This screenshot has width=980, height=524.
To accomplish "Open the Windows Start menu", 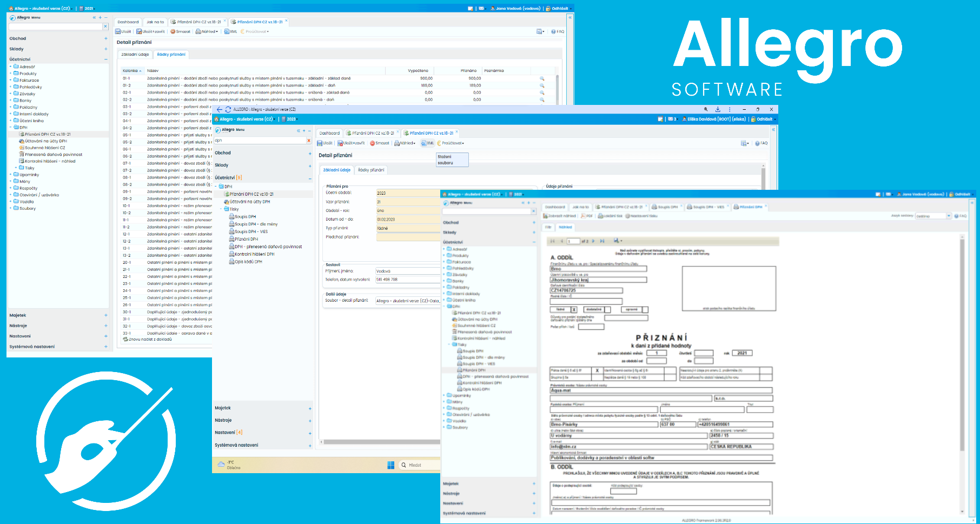I will coord(391,465).
